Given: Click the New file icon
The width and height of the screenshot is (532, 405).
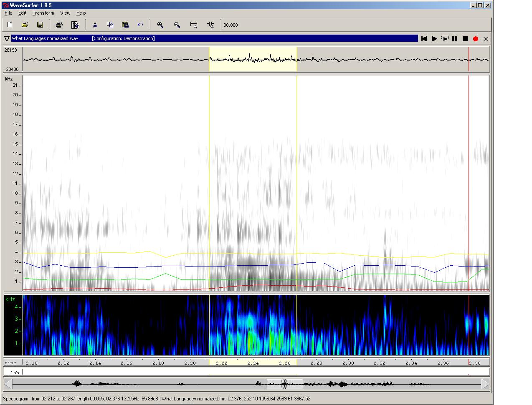Looking at the screenshot, I should (x=10, y=25).
